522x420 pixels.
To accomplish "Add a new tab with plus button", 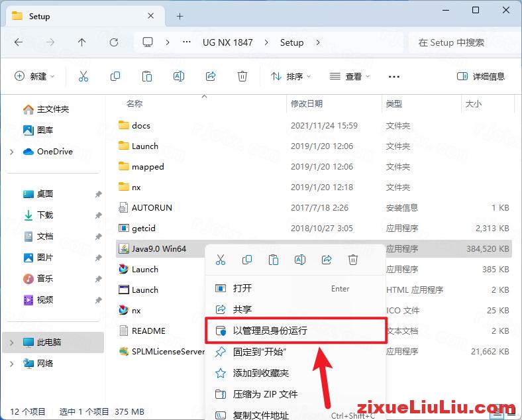I will 180,16.
